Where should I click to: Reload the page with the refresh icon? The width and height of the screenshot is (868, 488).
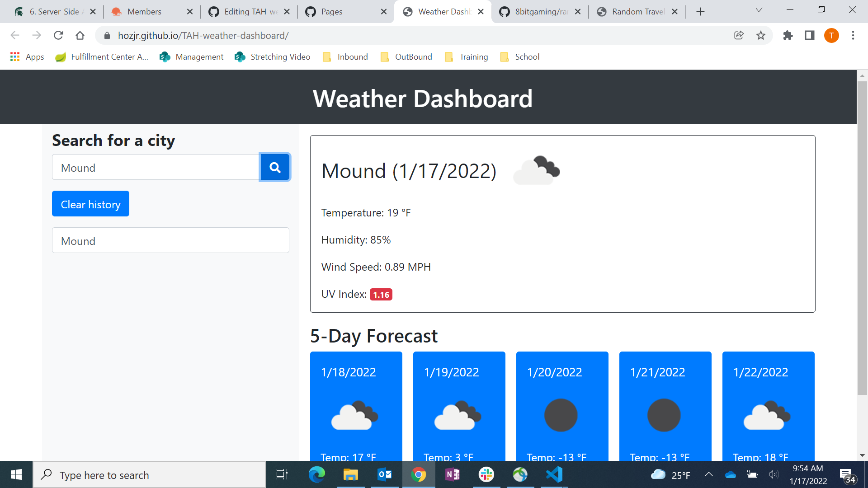click(58, 35)
